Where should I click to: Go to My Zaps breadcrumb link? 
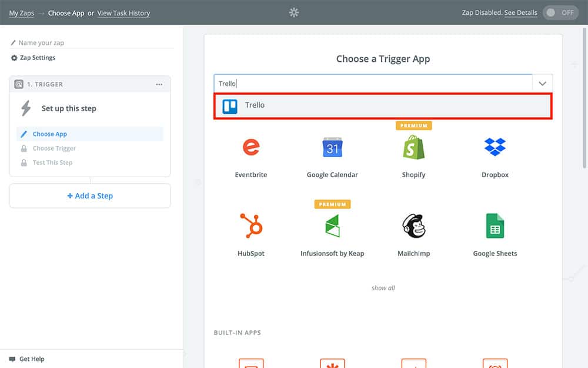21,13
